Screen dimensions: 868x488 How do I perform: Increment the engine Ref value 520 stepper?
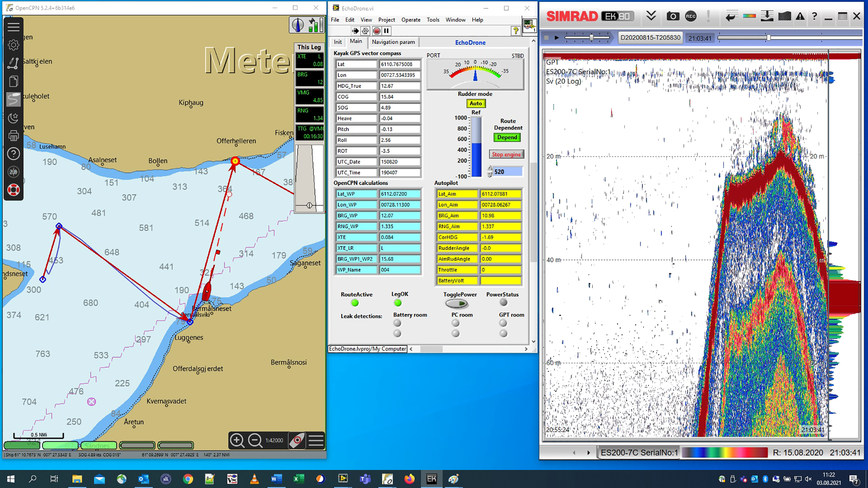click(x=489, y=169)
